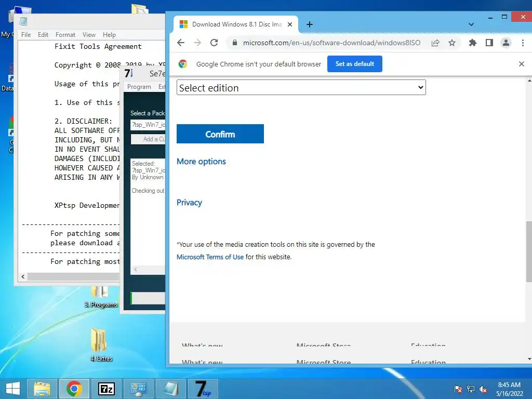Expand Chrome tab search chevron
The height and width of the screenshot is (399, 532).
[471, 24]
